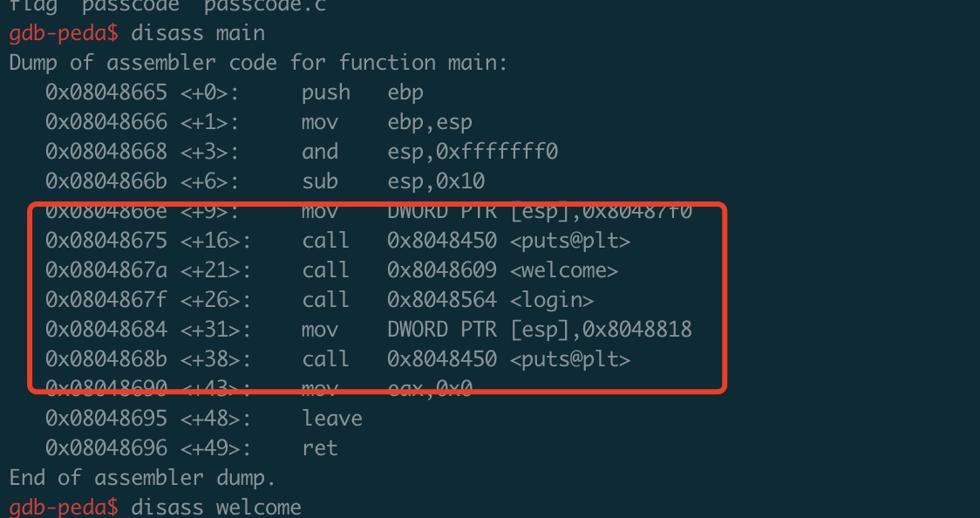Click the address 0x0804867a

pos(105,270)
